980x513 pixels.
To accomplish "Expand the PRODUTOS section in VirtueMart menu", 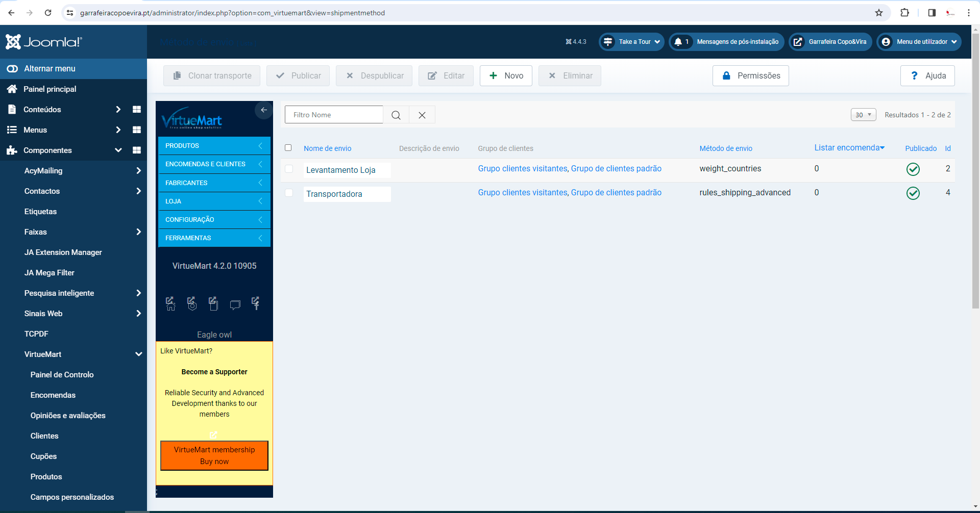I will point(214,146).
